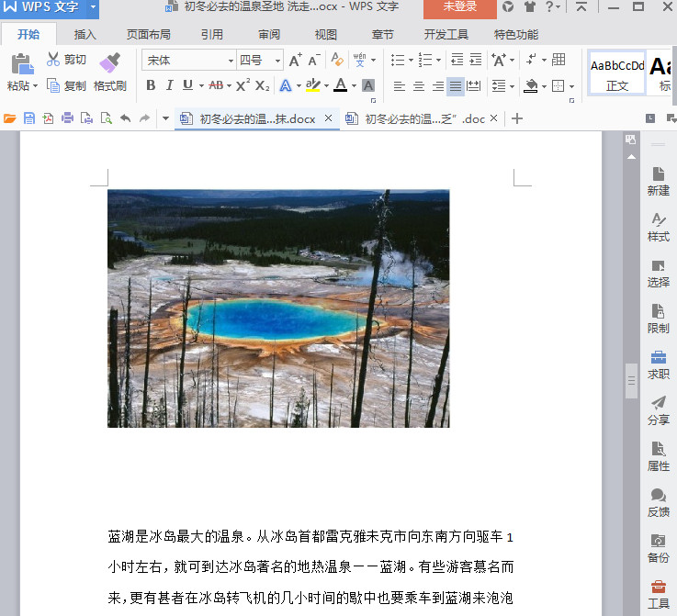This screenshot has height=616, width=677.
Task: Open Styles side panel
Action: [x=658, y=228]
